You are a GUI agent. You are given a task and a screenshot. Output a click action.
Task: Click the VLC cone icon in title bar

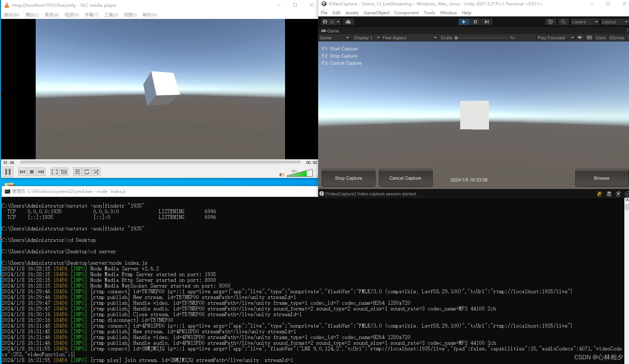click(6, 5)
